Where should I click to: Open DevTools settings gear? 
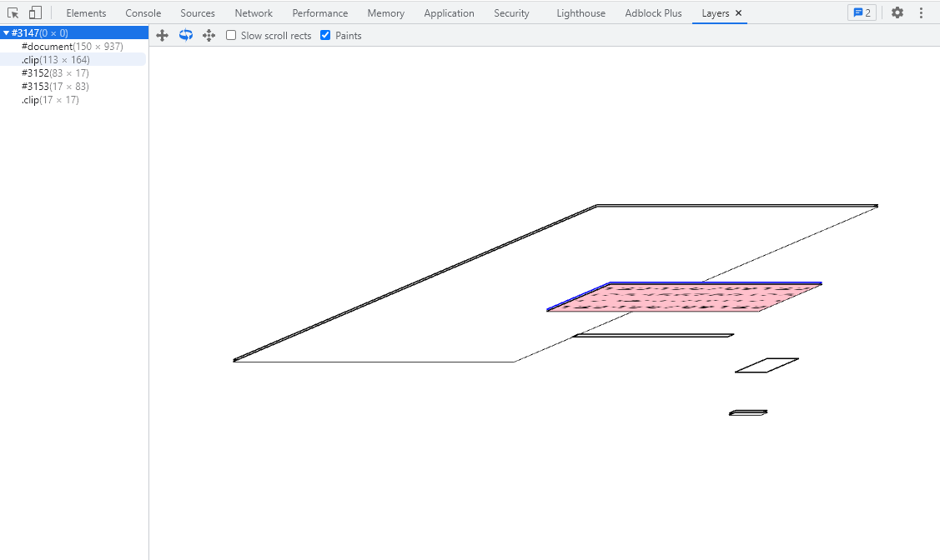tap(897, 12)
